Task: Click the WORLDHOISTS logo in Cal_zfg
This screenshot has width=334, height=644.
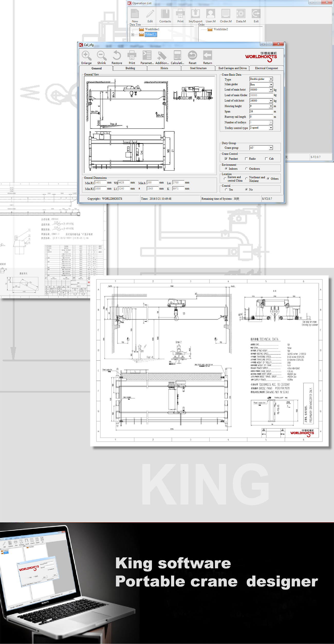Action: pos(261,57)
